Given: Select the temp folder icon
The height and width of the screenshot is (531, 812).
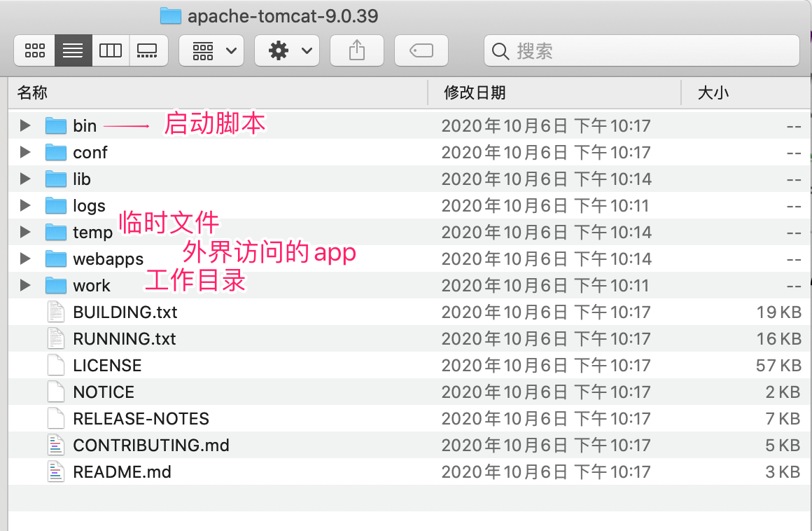Looking at the screenshot, I should point(56,232).
